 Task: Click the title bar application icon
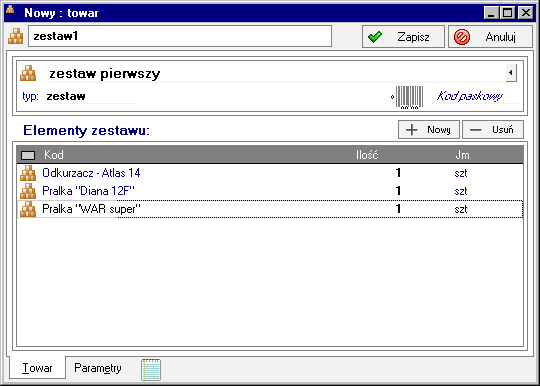pos(10,10)
